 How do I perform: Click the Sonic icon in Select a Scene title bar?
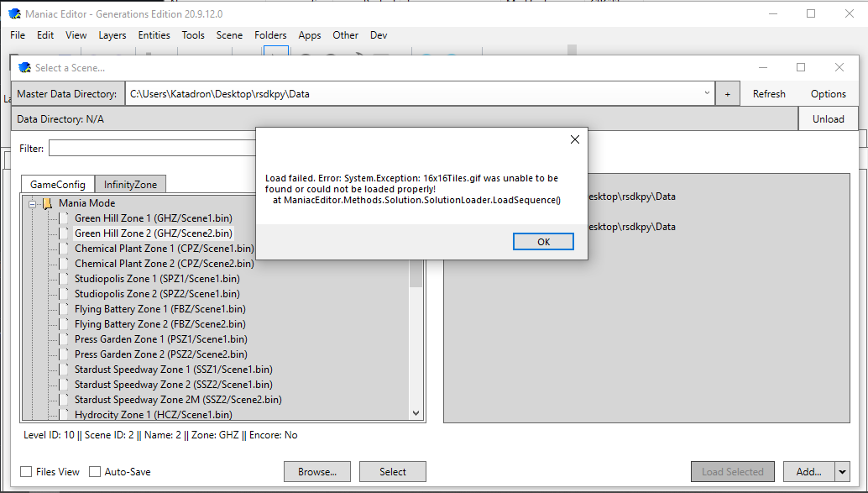(24, 67)
